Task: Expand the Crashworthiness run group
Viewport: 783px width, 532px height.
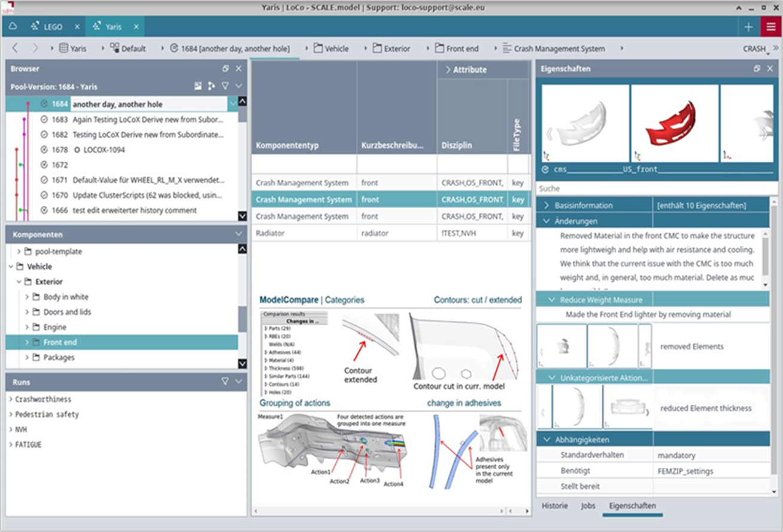Action: click(11, 399)
